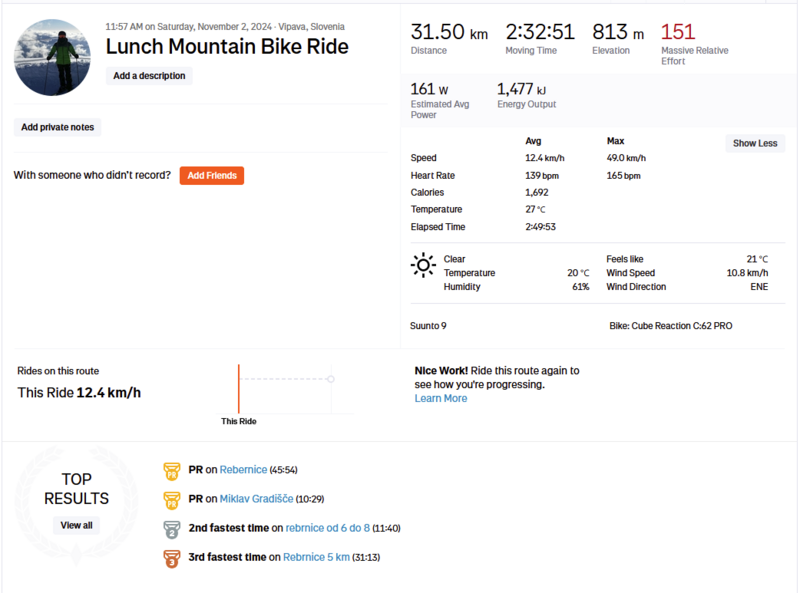The width and height of the screenshot is (800, 593).
Task: Click the orange Add Friends button
Action: coord(212,176)
